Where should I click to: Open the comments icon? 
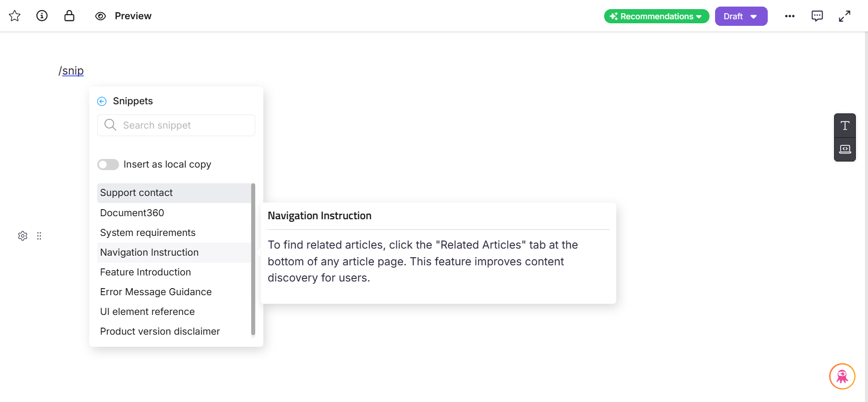click(x=817, y=16)
